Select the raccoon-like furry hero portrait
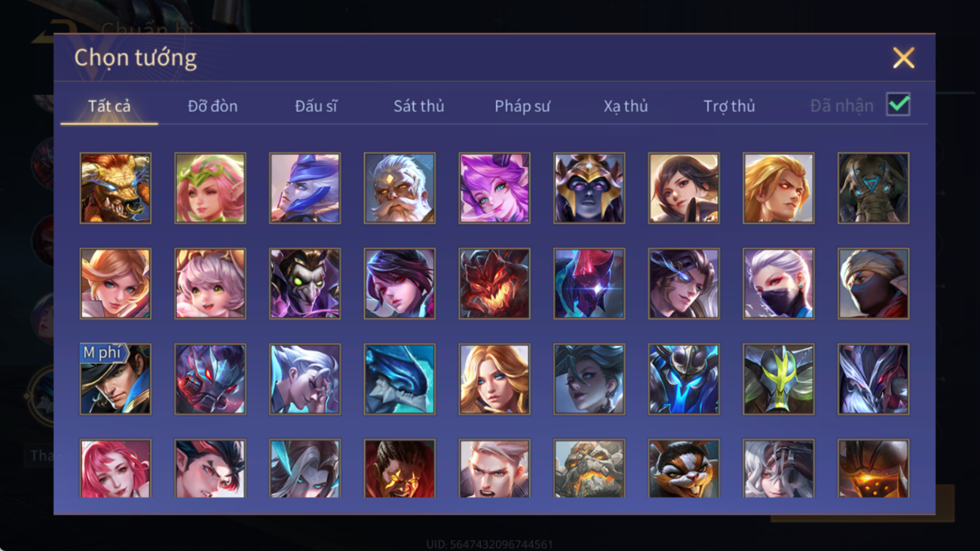 [x=684, y=468]
